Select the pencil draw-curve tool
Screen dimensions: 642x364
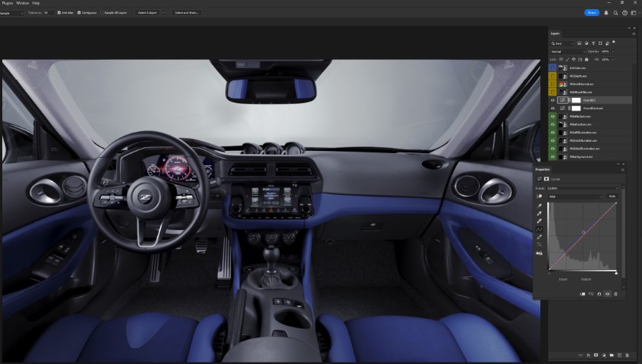click(x=540, y=237)
